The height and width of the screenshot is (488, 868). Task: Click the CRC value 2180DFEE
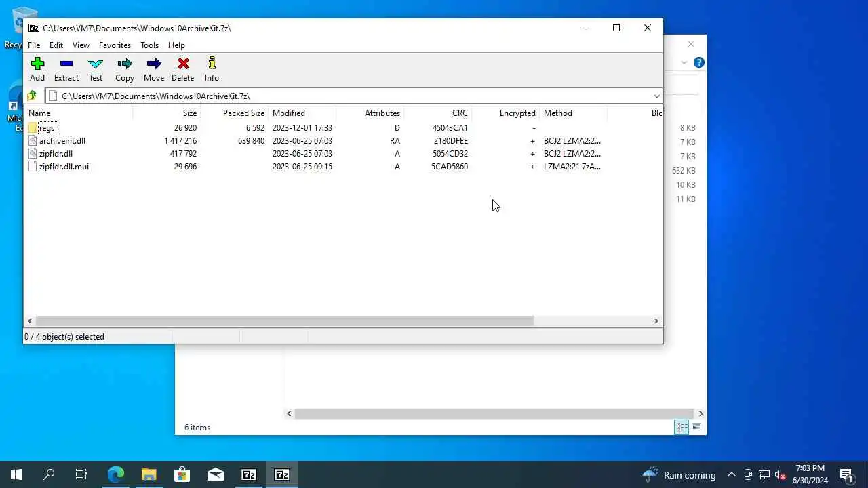point(451,140)
